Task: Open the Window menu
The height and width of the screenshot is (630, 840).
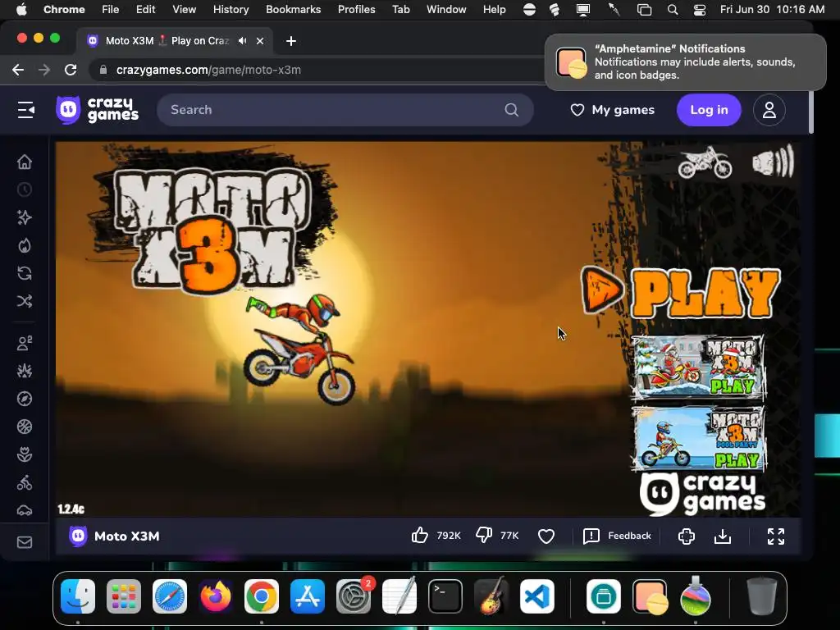Action: coord(446,9)
